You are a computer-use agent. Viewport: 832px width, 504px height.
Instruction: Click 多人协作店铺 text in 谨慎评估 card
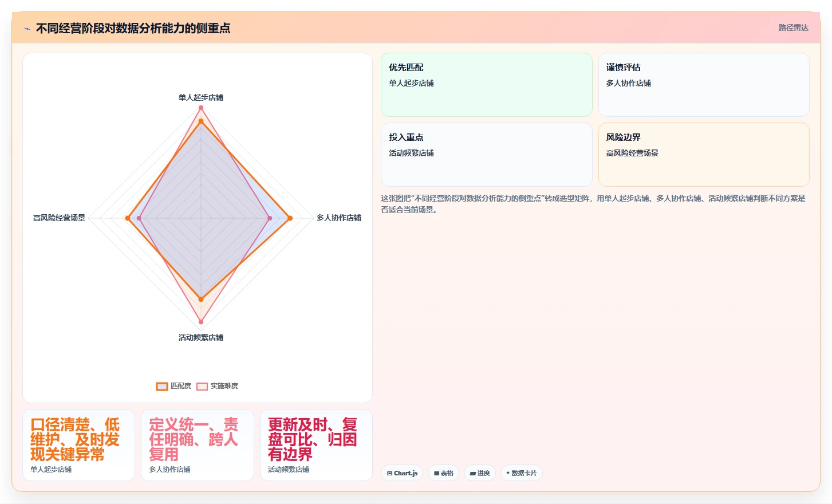[628, 83]
